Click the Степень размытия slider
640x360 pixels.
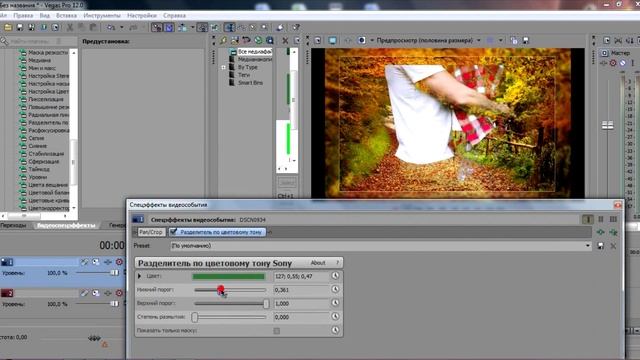click(230, 317)
